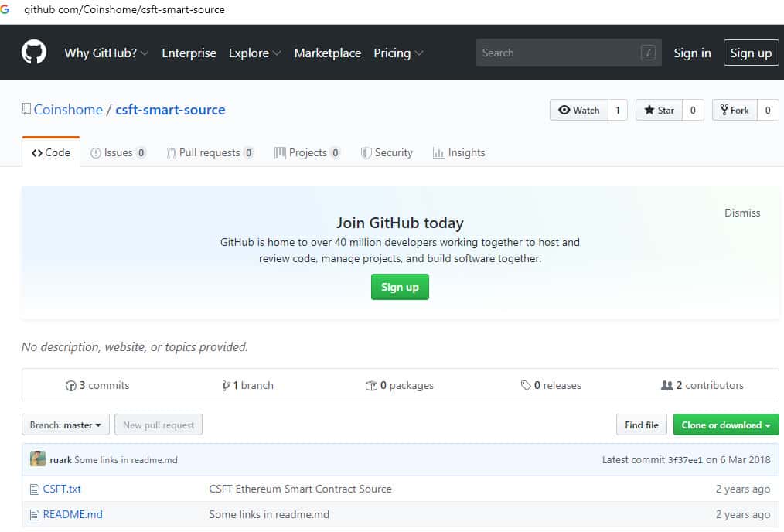
Task: Expand the Why GitHub menu
Action: (x=107, y=53)
